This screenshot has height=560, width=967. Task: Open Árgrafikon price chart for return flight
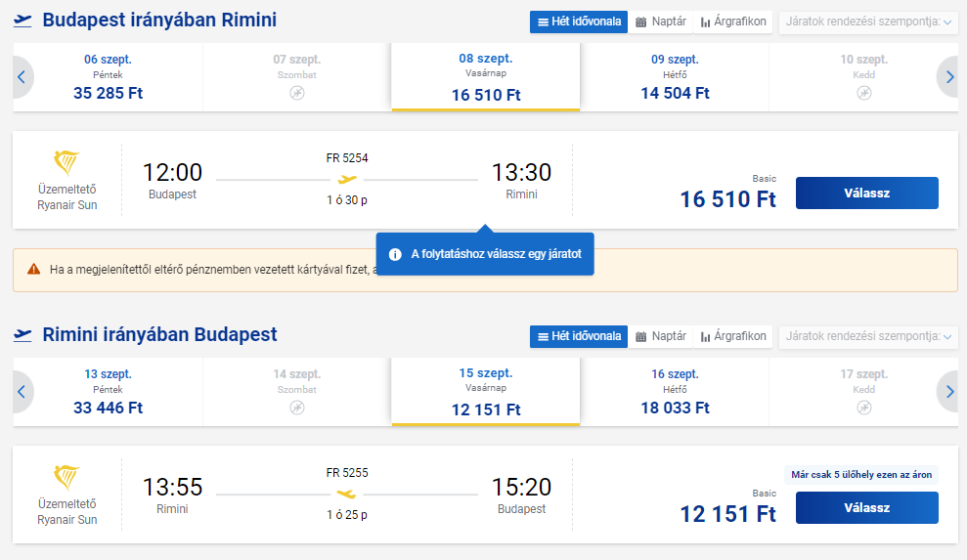tap(732, 336)
